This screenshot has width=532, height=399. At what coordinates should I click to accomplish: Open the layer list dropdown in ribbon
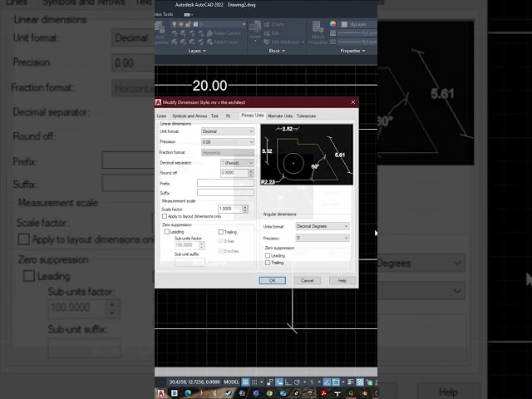pos(244,24)
